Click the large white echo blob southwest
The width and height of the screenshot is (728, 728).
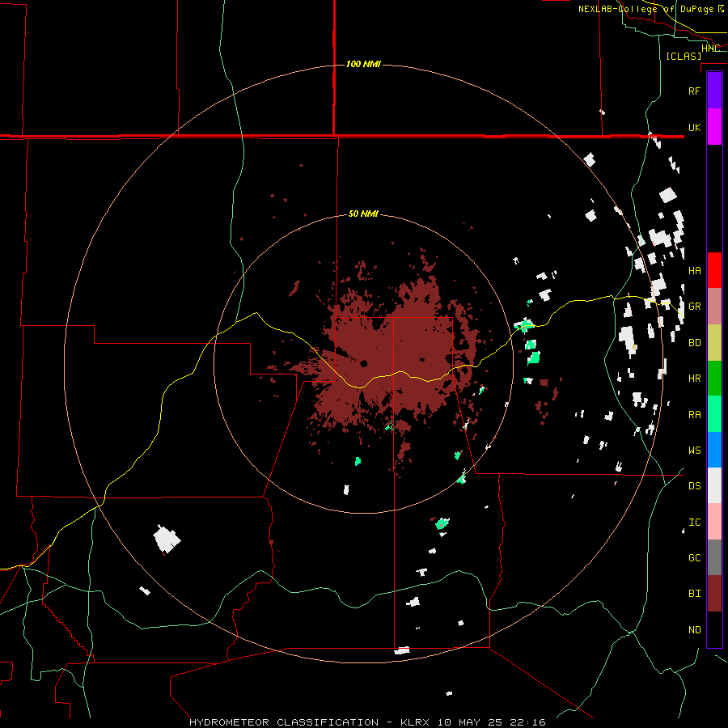click(166, 539)
